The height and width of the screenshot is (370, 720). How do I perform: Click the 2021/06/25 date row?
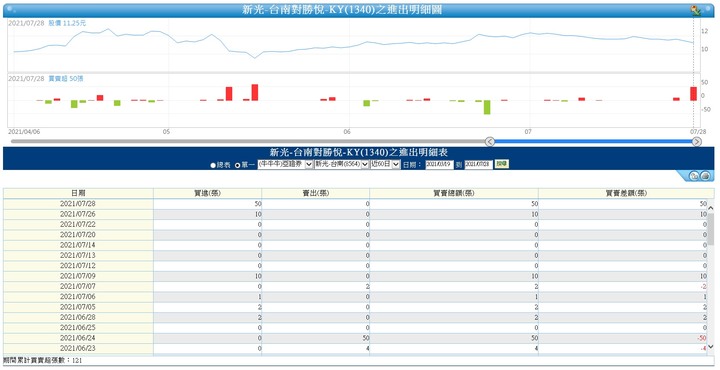click(x=78, y=328)
